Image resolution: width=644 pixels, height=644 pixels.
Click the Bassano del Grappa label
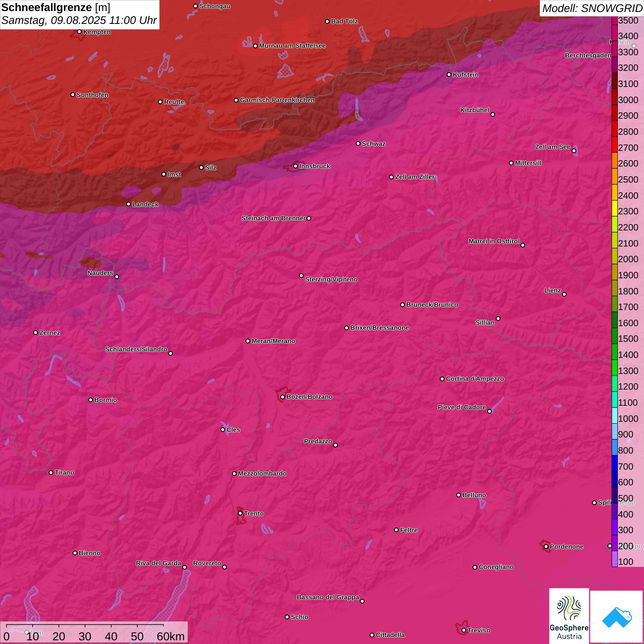tap(328, 597)
